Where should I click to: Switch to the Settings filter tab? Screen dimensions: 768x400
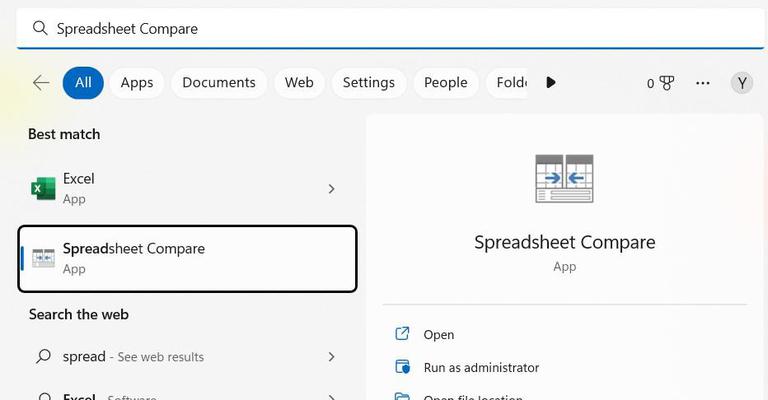[x=369, y=83]
